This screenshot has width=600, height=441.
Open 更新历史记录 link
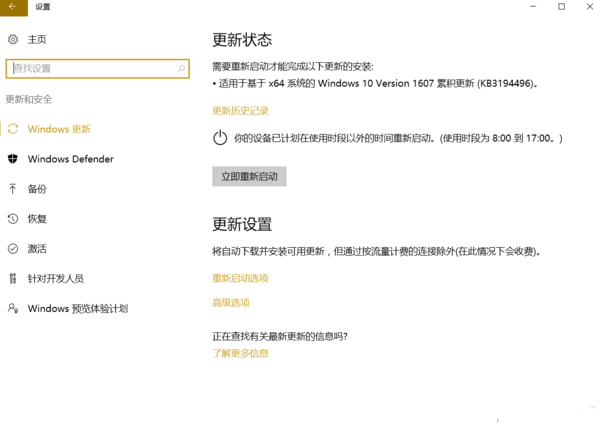pyautogui.click(x=240, y=111)
